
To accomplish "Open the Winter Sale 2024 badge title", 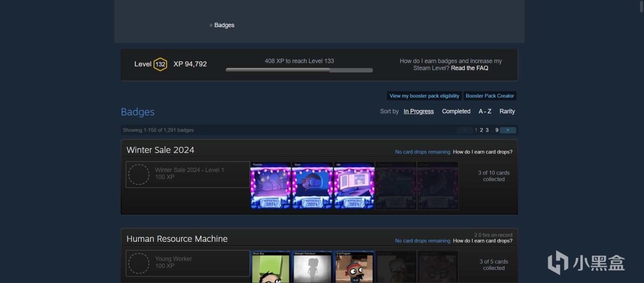I will pyautogui.click(x=160, y=150).
